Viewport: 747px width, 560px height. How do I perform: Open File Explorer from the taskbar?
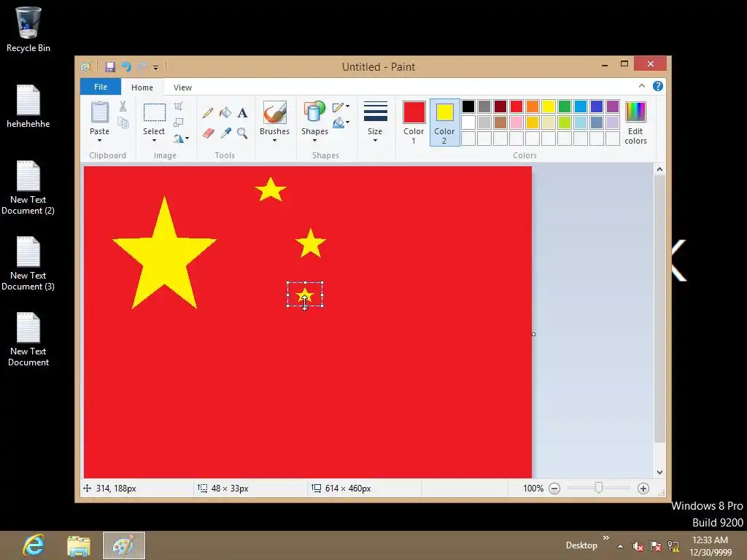point(79,545)
